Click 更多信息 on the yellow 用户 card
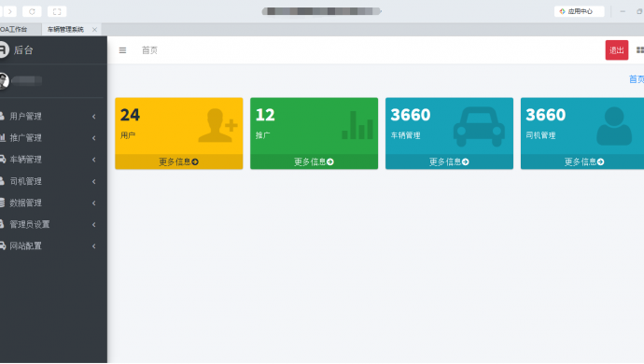The image size is (644, 364). [178, 161]
